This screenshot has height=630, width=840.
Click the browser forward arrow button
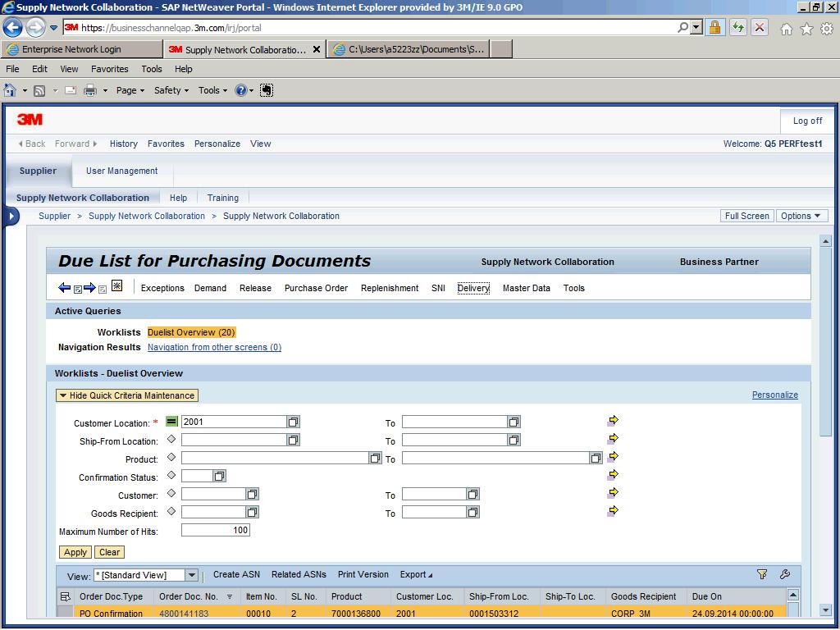click(x=35, y=27)
